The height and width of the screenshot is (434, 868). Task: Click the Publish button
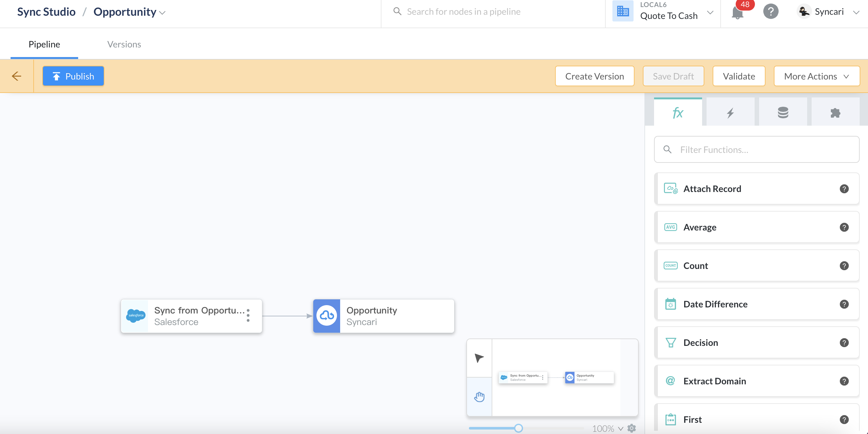(73, 76)
